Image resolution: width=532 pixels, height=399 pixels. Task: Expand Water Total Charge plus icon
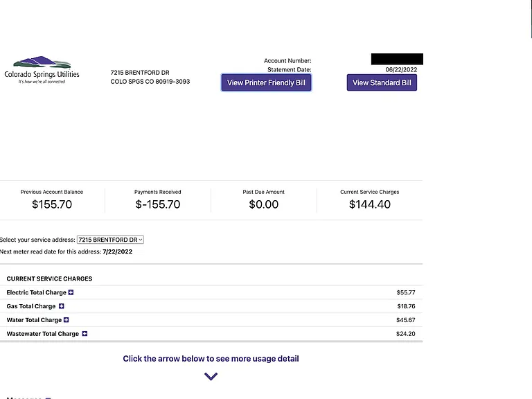tap(66, 320)
